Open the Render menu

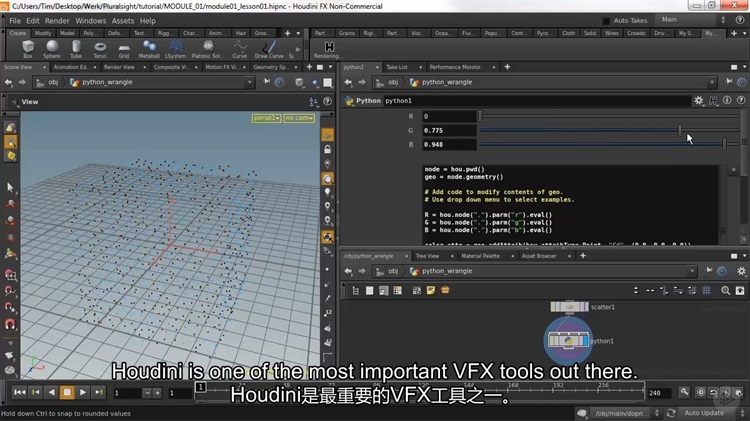[x=57, y=21]
